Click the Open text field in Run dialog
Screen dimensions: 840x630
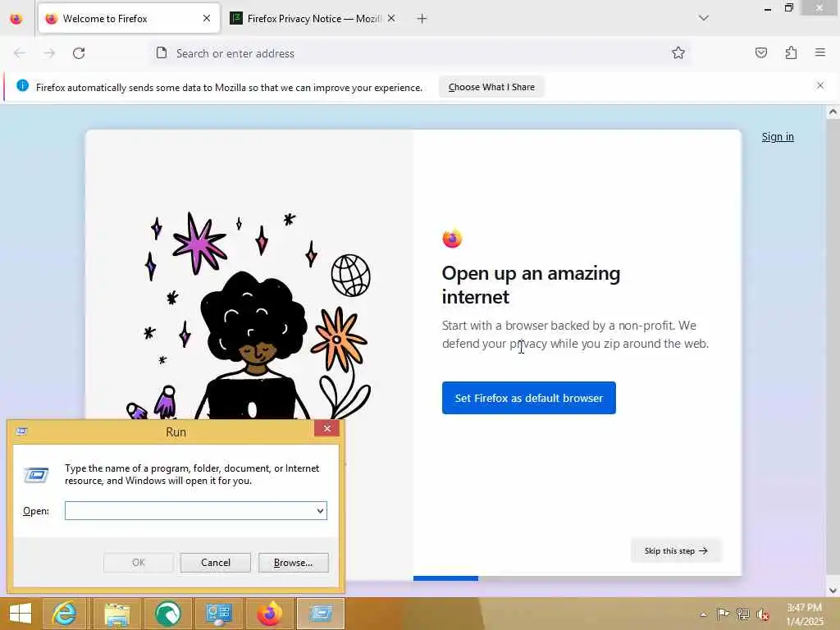189,510
